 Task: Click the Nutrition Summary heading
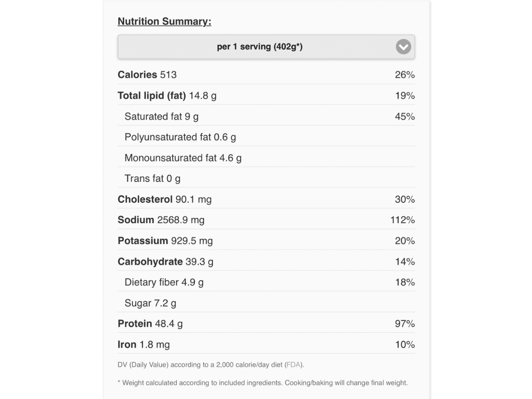coord(164,21)
